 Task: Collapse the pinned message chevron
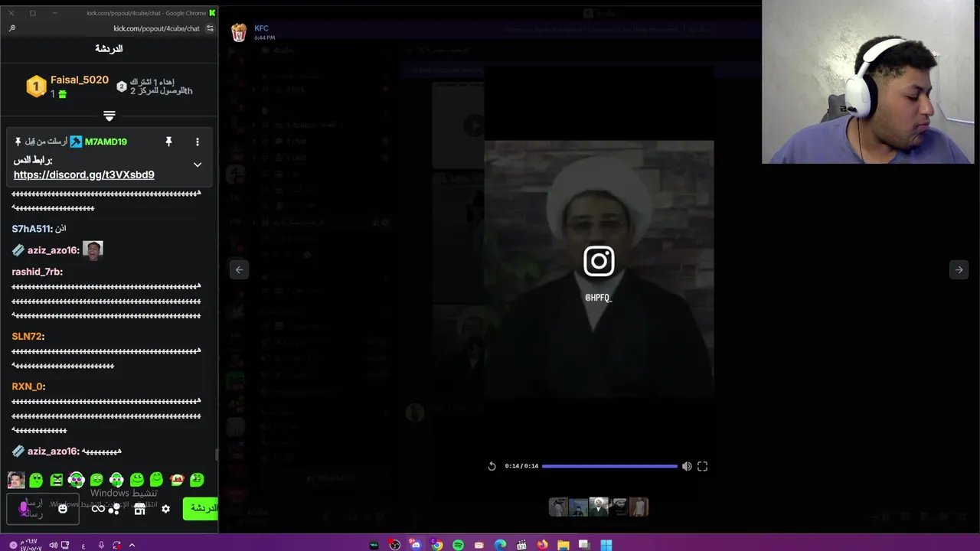click(x=197, y=165)
